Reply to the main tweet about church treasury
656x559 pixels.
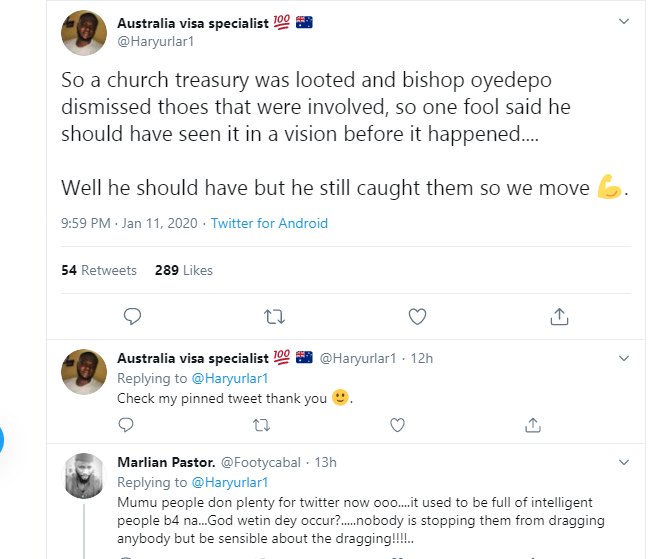[132, 317]
